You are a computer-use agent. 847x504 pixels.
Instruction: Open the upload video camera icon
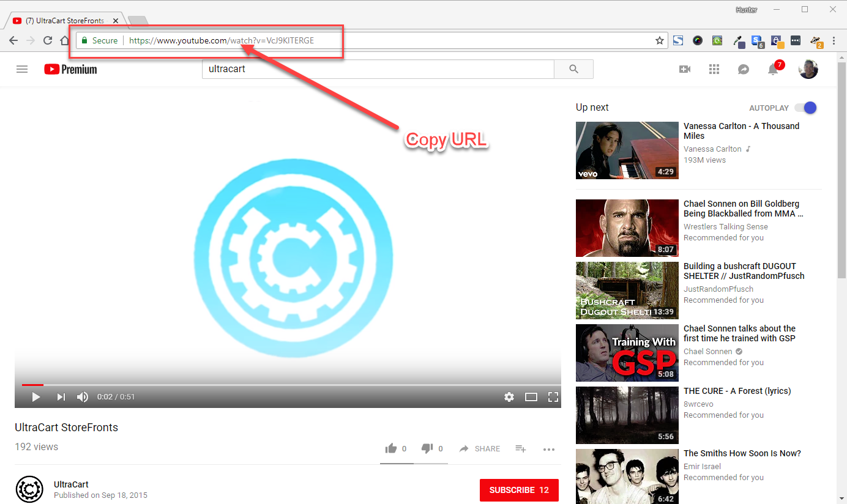pos(685,69)
